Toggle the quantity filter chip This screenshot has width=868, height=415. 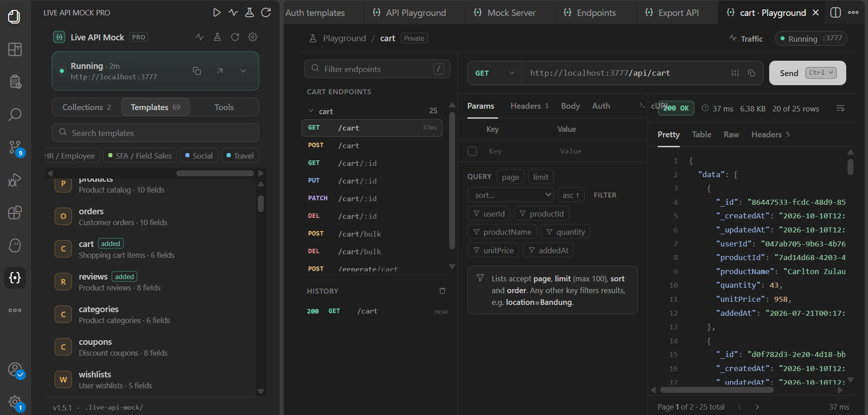tap(566, 232)
